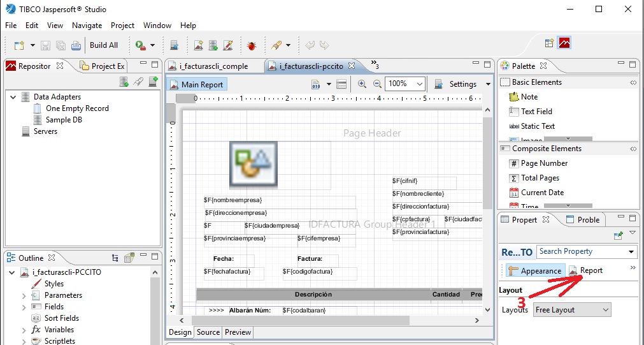The width and height of the screenshot is (644, 345).
Task: Select the image element in Page Header
Action: point(254,165)
